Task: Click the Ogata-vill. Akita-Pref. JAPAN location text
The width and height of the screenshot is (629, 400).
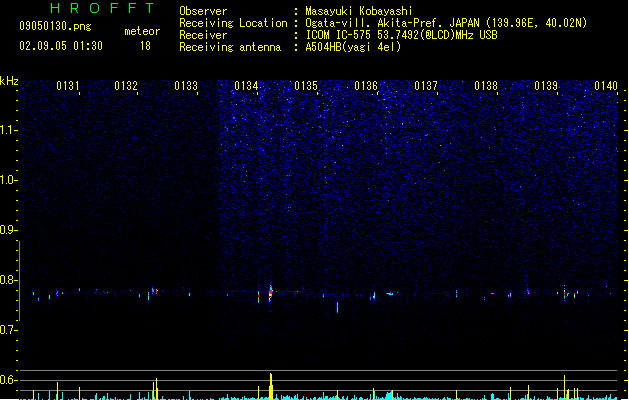Action: (446, 23)
